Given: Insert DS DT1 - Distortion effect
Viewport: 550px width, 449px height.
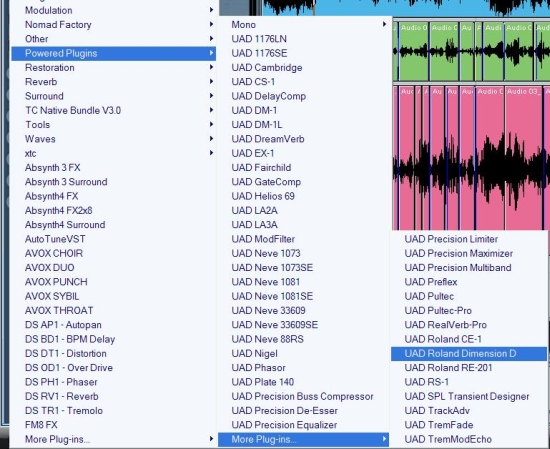Looking at the screenshot, I should pos(113,354).
